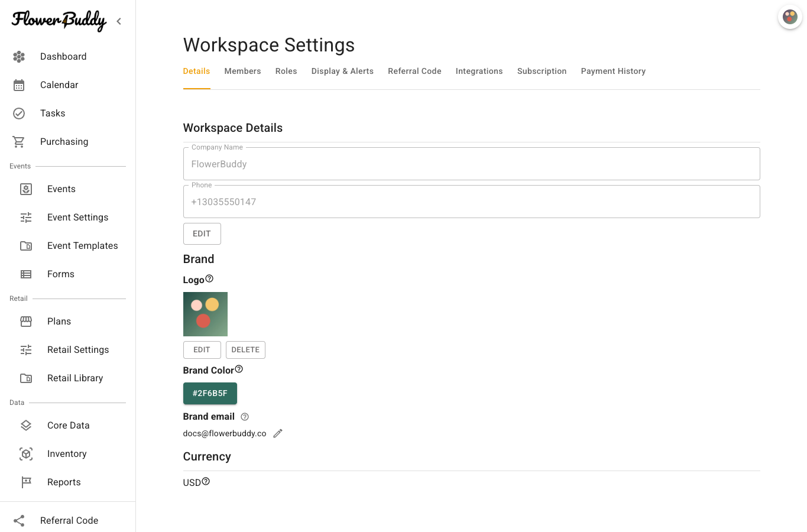Open the Reports flag icon

[26, 482]
